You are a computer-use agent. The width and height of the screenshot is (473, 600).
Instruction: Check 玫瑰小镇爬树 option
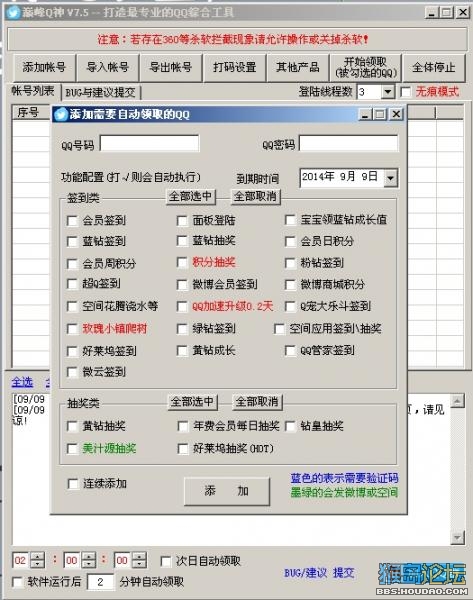72,329
